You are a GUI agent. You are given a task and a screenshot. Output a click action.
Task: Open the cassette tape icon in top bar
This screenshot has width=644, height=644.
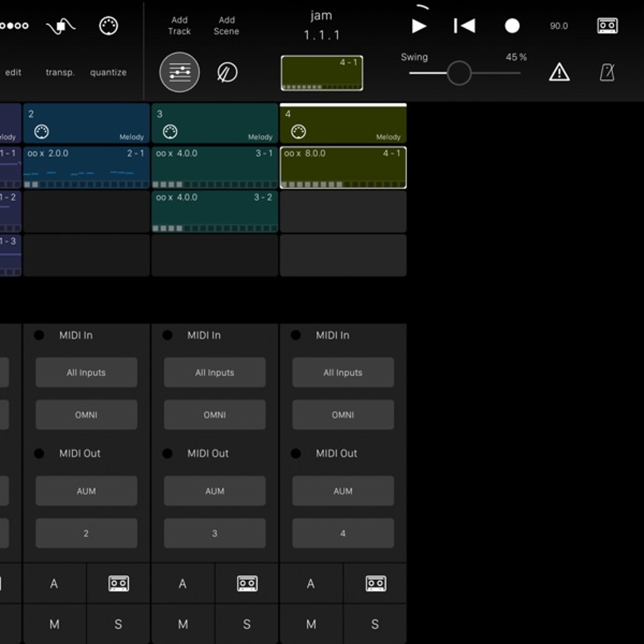tap(607, 26)
